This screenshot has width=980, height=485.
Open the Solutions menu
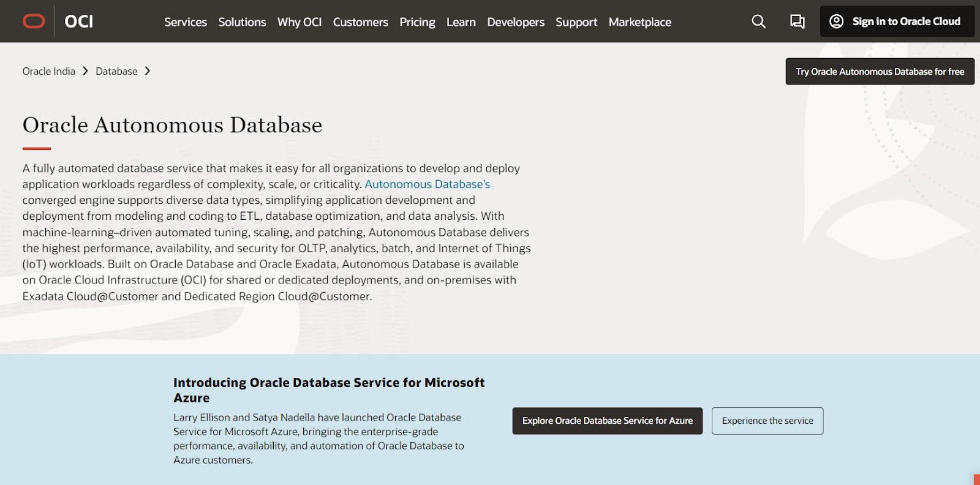pos(242,22)
